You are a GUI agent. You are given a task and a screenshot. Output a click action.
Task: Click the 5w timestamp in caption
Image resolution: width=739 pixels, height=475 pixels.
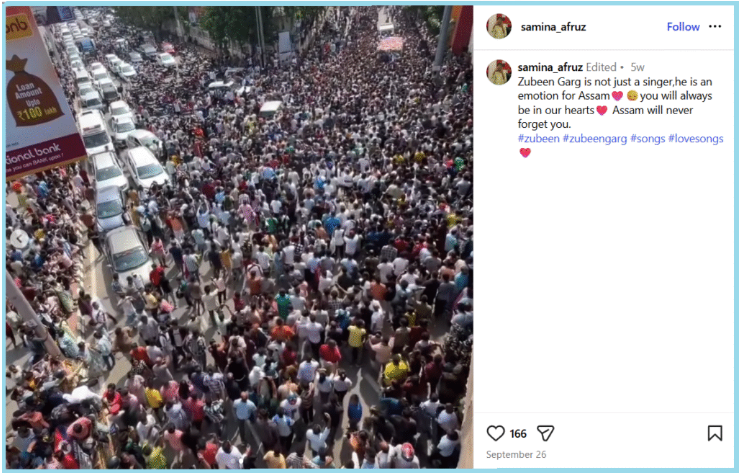(637, 67)
